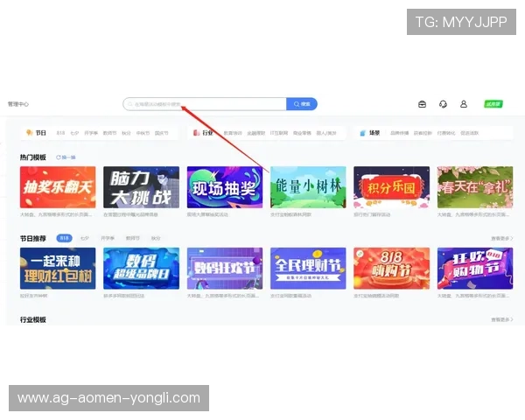
Task: Open the 积分乐园 template thumbnail
Action: click(391, 187)
